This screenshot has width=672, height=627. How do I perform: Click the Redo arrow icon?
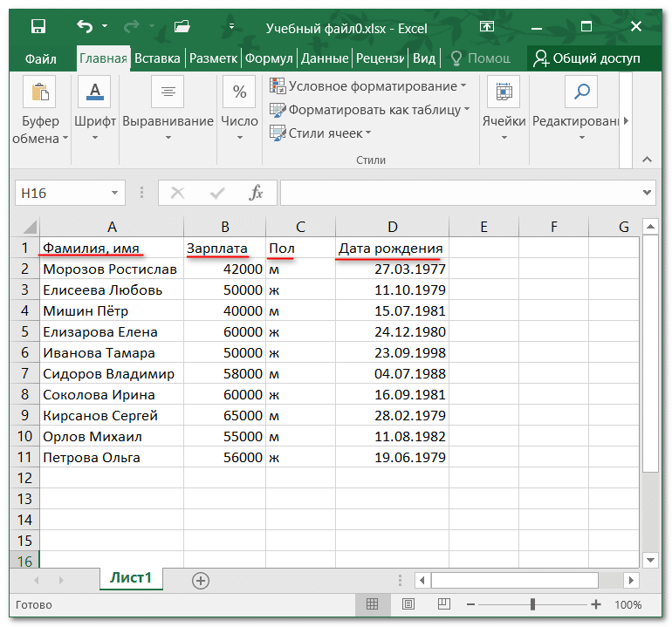click(x=131, y=26)
